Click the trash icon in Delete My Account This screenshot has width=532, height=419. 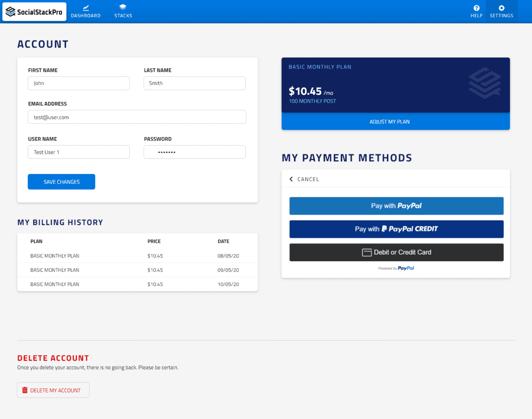tap(25, 390)
